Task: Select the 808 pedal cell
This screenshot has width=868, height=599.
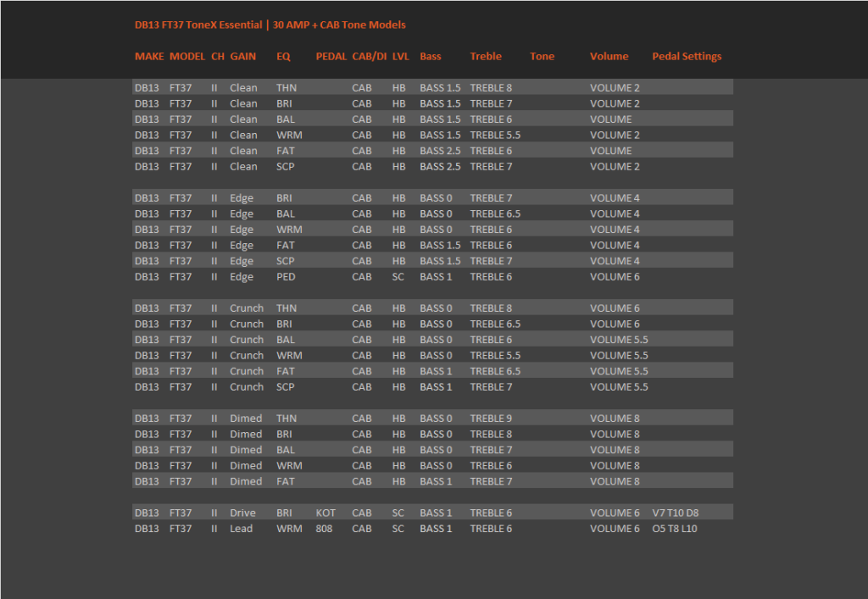Action: coord(324,529)
